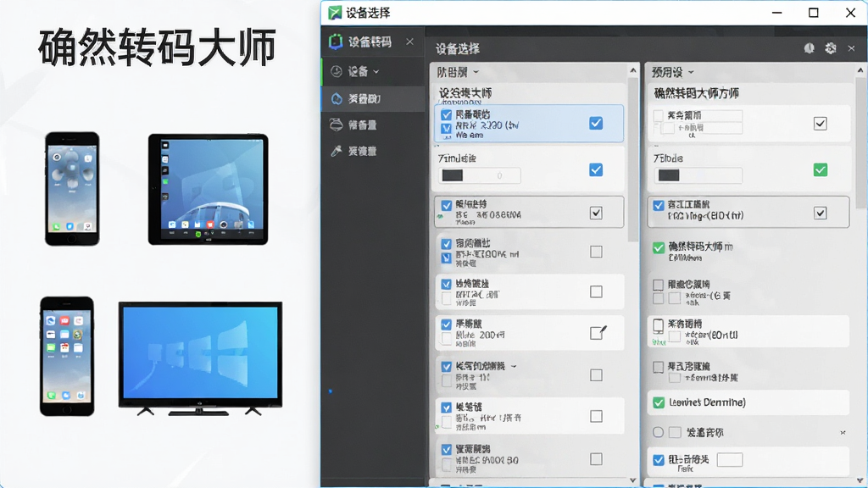Click the alert icon in the 设备选择 header
Screen dimensions: 868x488
click(x=810, y=48)
